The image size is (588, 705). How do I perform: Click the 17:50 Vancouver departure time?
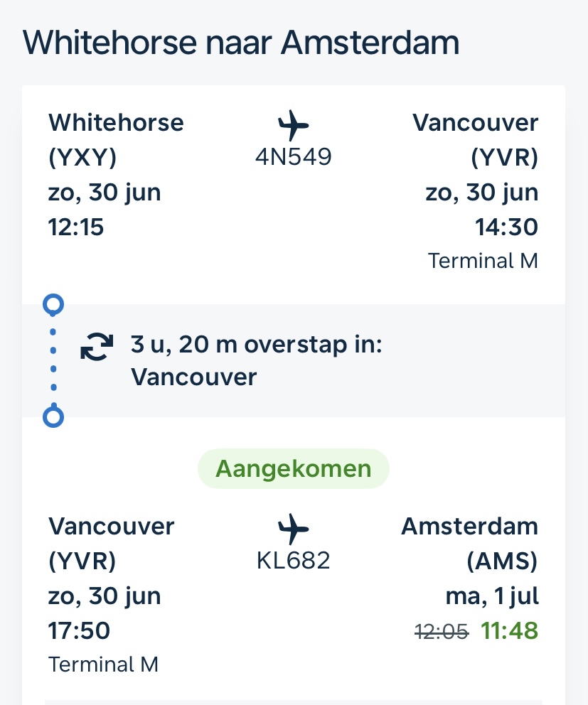click(x=79, y=630)
